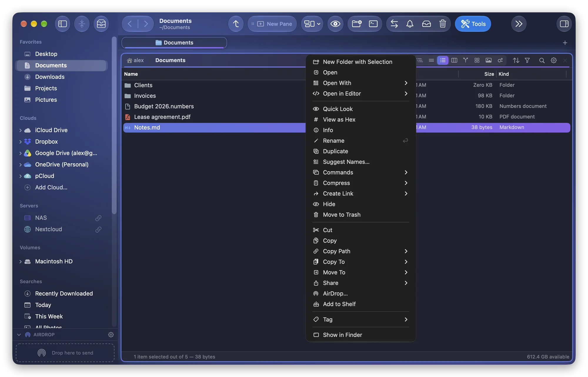Open the pane settings gear
588x377 pixels.
554,60
